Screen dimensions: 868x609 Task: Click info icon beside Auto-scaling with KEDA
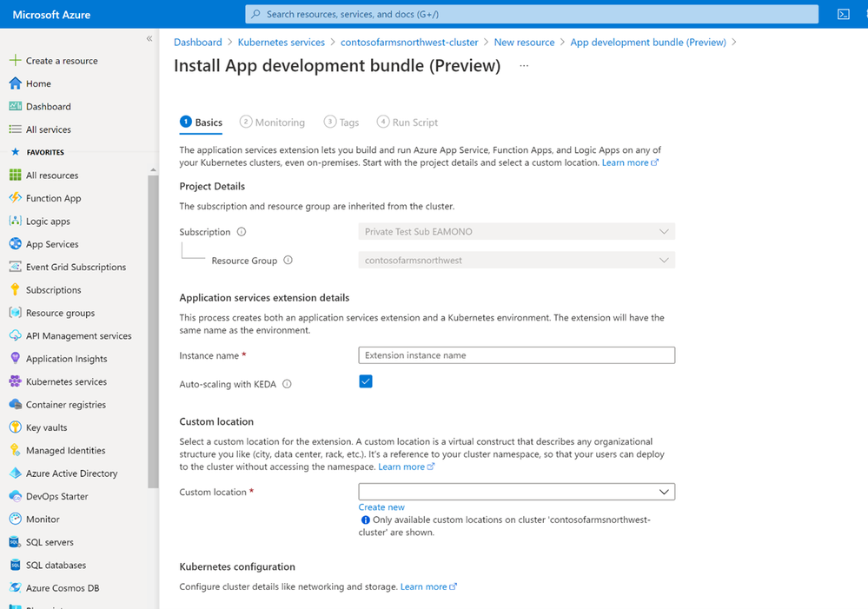[287, 384]
